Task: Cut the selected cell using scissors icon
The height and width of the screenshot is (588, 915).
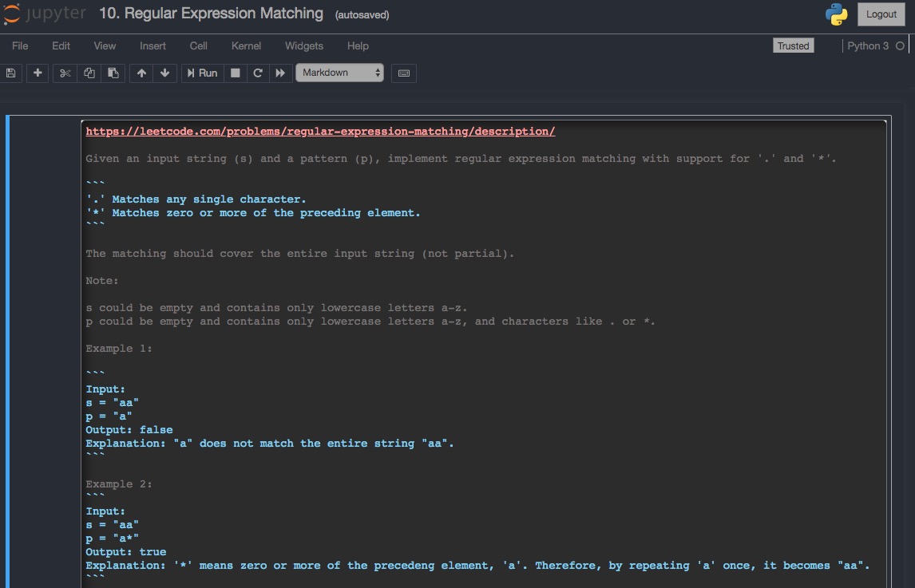Action: point(63,73)
